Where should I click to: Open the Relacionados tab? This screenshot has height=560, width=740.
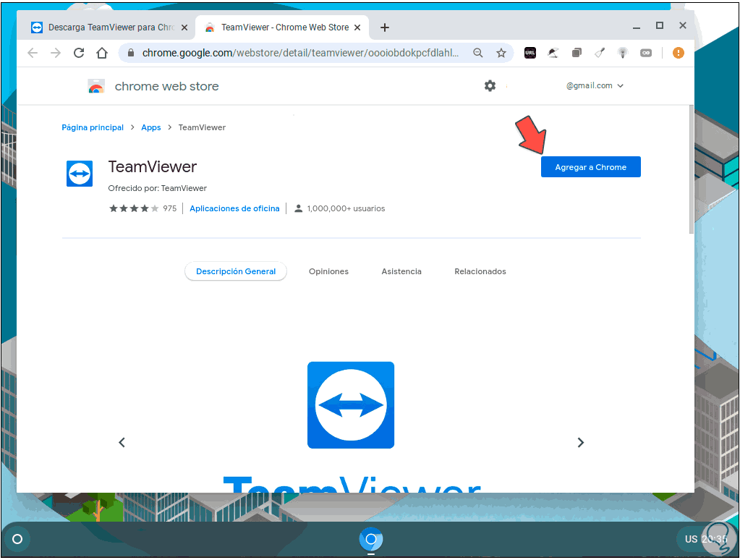480,271
